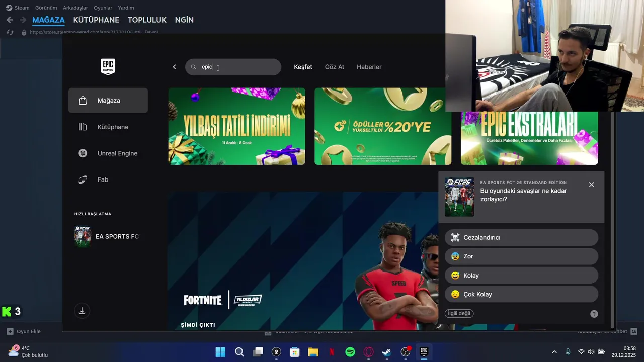Viewport: 644px width, 362px height.
Task: Click the Epic search field
Action: [x=233, y=67]
